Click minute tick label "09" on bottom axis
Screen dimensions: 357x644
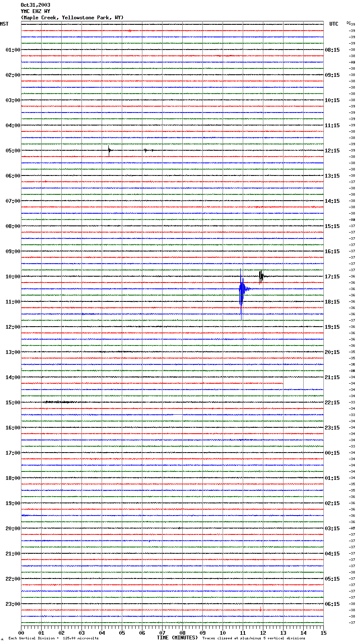click(x=202, y=632)
